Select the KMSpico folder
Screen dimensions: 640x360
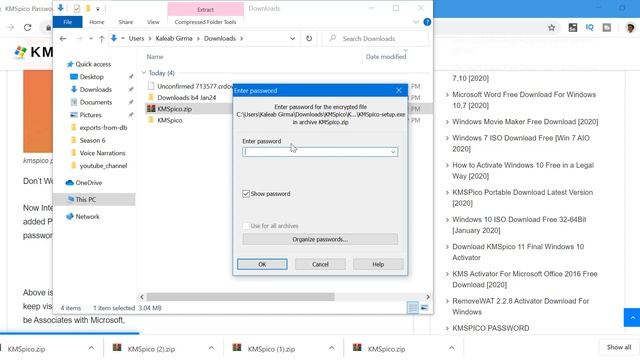169,120
